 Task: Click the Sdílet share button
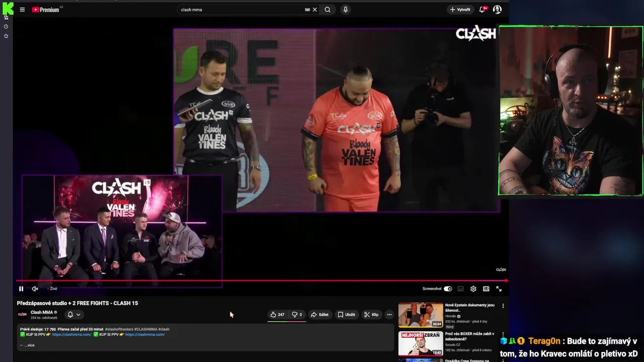pyautogui.click(x=319, y=315)
